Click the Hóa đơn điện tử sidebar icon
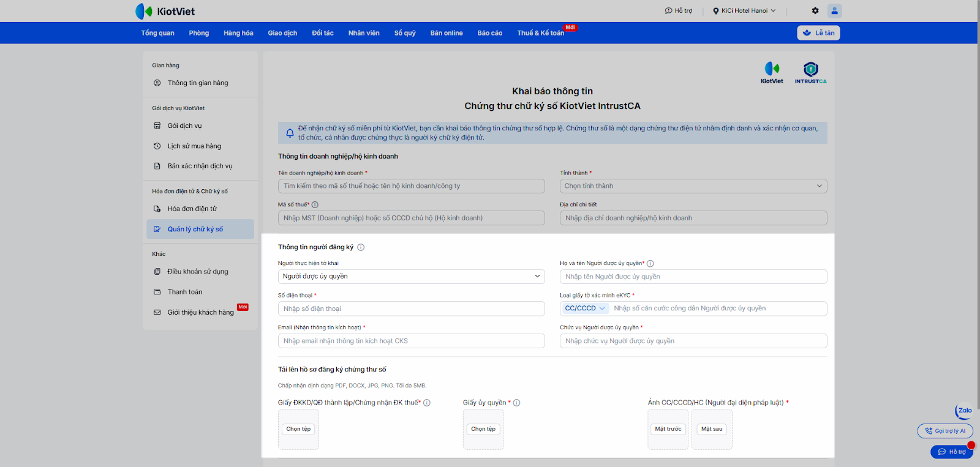This screenshot has height=467, width=980. [157, 209]
